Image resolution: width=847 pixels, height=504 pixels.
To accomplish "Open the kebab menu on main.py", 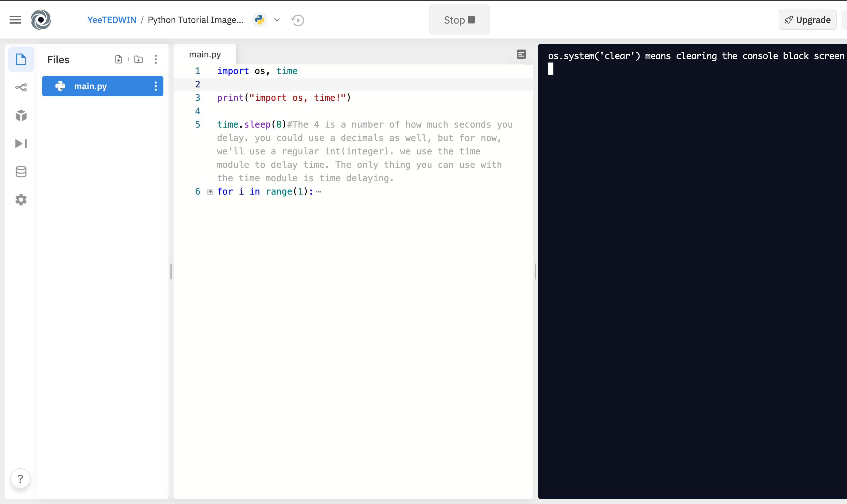I will (156, 86).
